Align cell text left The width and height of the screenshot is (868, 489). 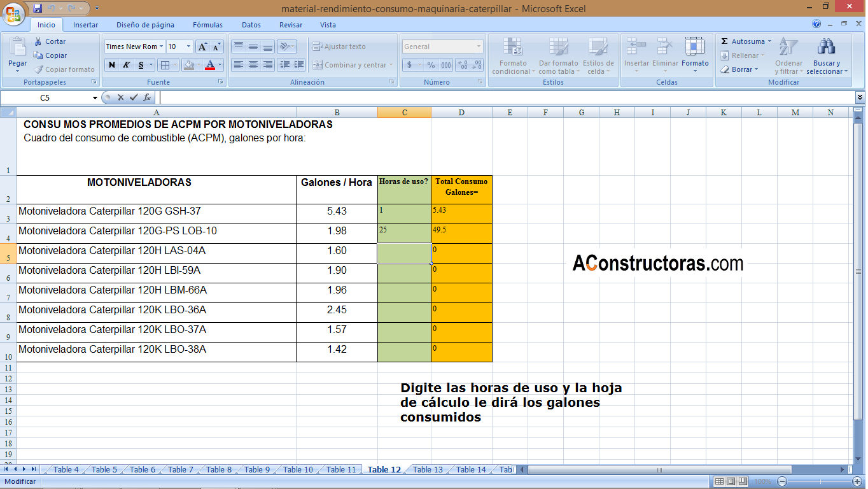click(x=238, y=65)
